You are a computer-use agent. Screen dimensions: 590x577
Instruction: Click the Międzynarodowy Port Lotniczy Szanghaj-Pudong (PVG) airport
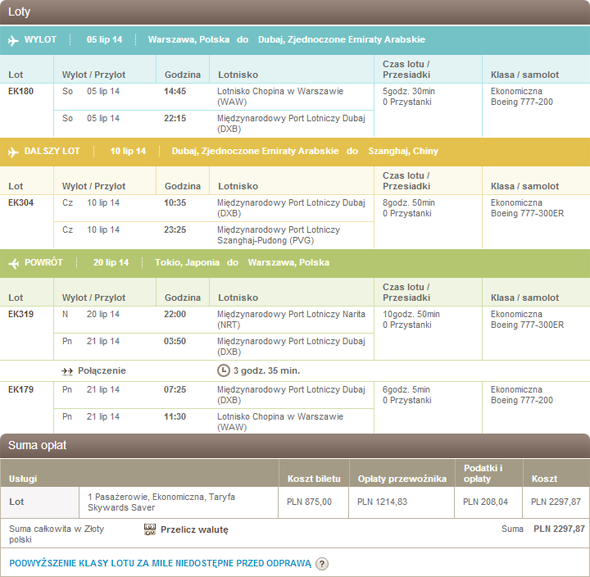click(278, 235)
